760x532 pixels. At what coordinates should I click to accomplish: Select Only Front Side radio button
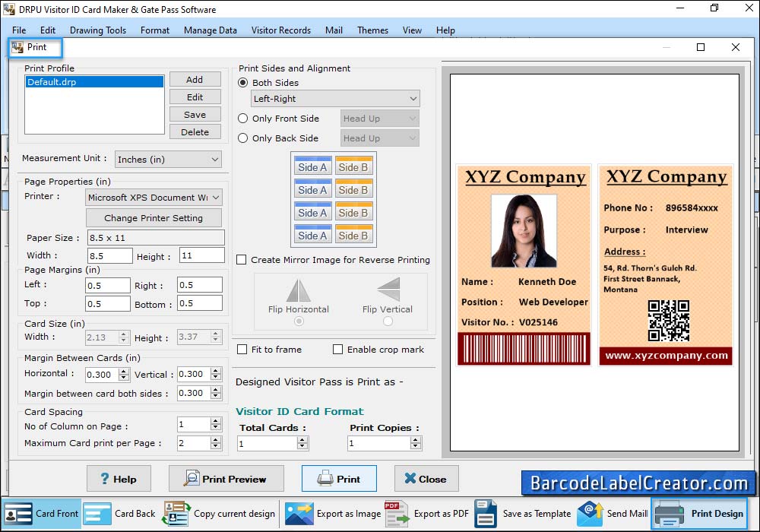243,119
